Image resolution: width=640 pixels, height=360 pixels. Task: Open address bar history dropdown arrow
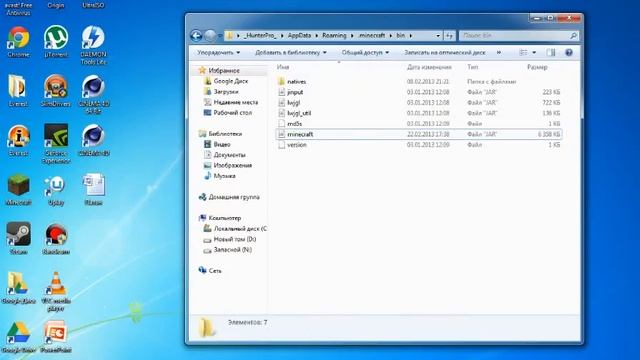(x=438, y=36)
